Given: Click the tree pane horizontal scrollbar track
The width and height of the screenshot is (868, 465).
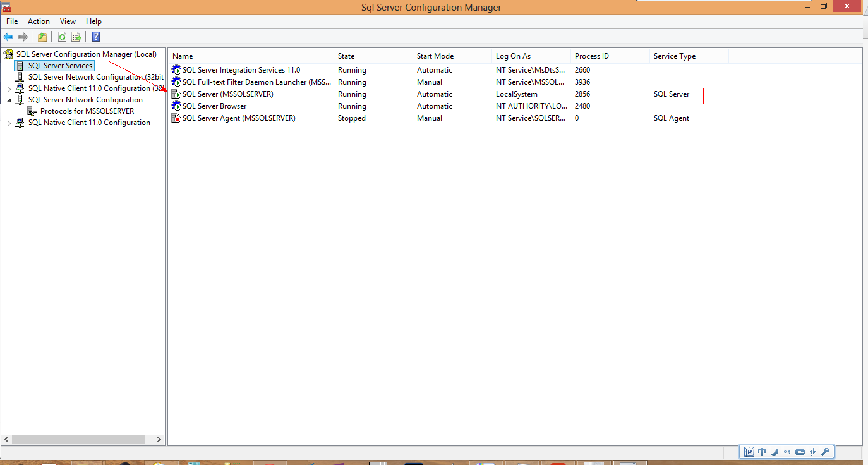Looking at the screenshot, I should click(x=83, y=439).
